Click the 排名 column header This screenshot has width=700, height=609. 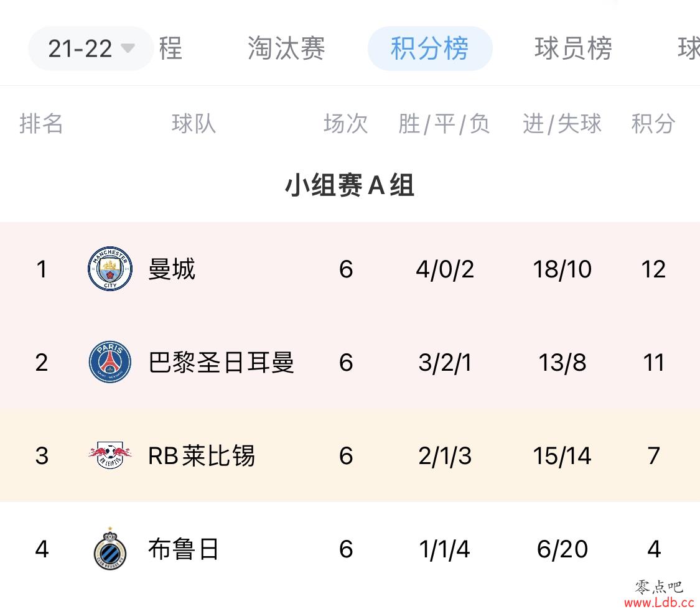coord(41,124)
